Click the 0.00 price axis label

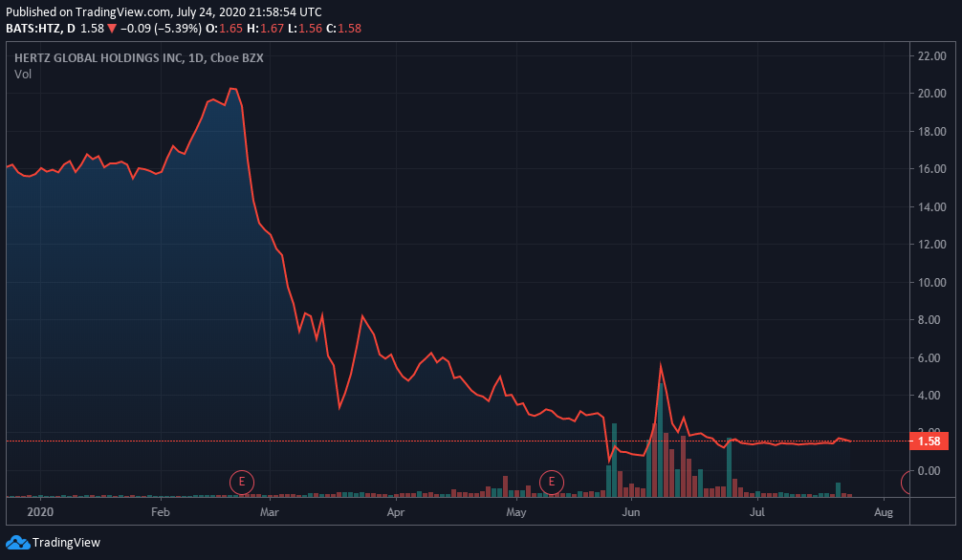(x=929, y=470)
